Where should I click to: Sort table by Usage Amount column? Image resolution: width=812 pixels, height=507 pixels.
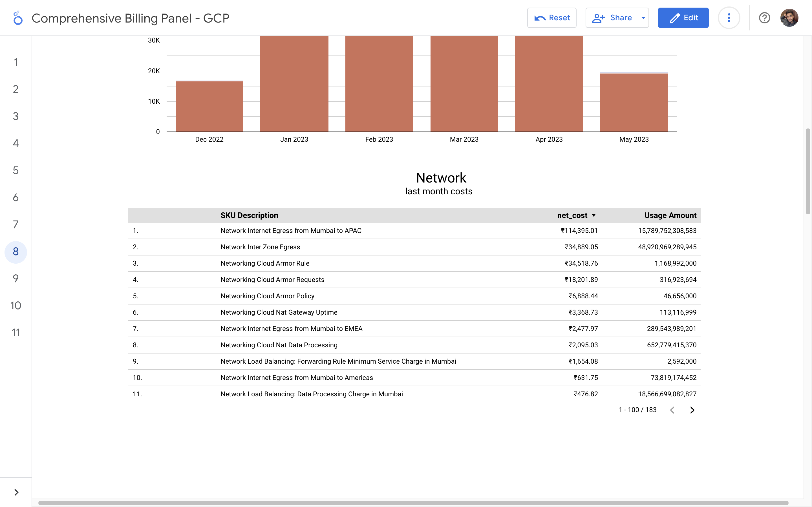670,215
